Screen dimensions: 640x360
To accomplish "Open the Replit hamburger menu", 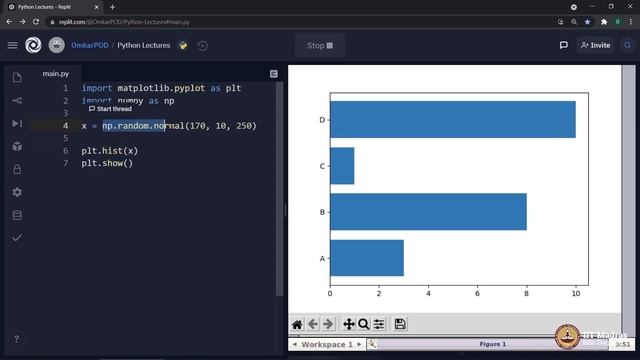I will coord(13,45).
